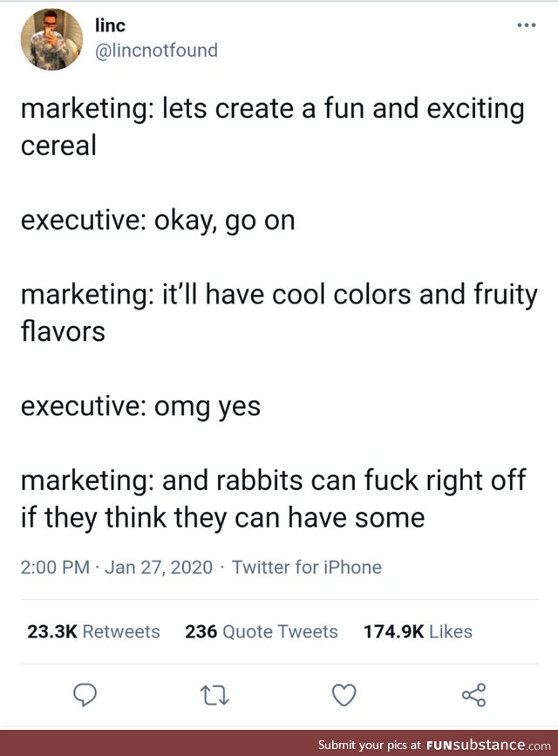558x756 pixels.
Task: Click the "lets create a fun and exciting cereal" line
Action: tap(272, 126)
